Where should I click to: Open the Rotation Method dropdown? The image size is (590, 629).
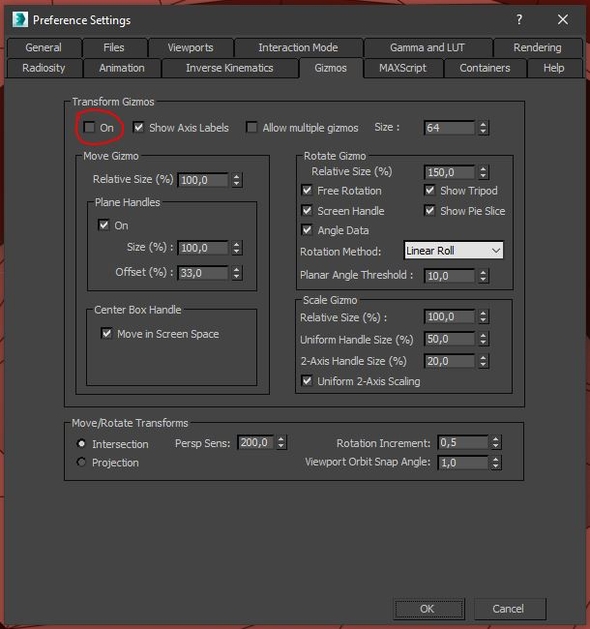[453, 251]
